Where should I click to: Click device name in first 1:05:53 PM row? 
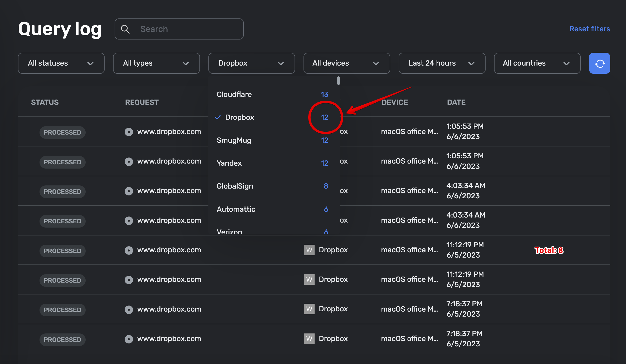[409, 132]
